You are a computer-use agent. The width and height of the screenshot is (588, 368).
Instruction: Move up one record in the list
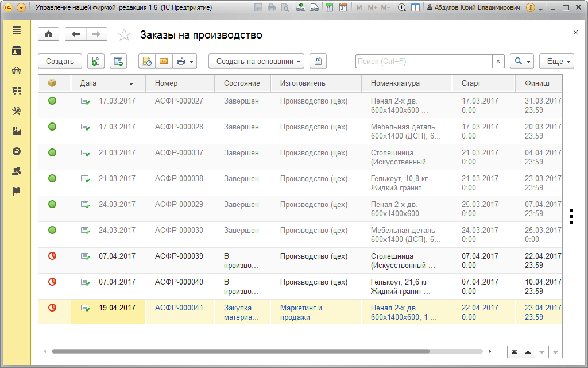tap(528, 352)
